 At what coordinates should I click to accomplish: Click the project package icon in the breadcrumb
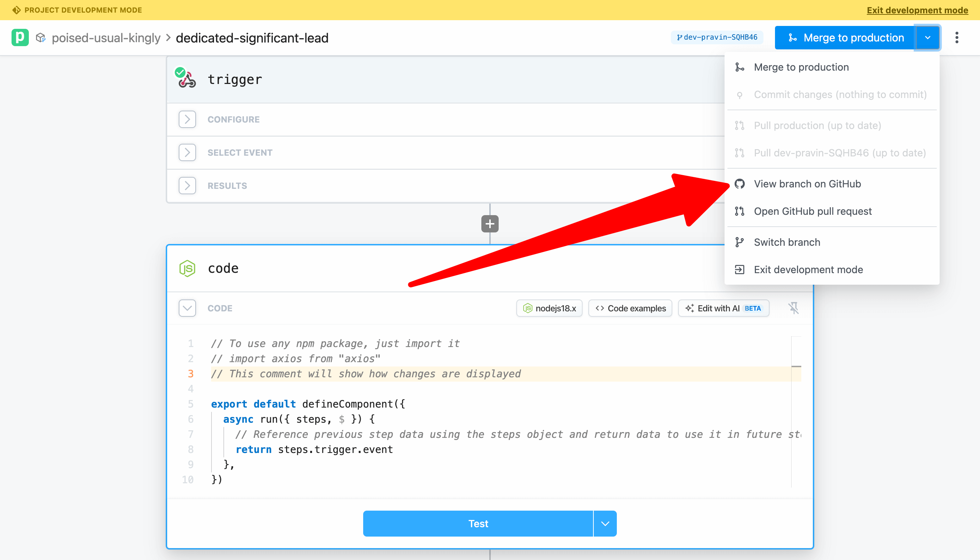41,37
